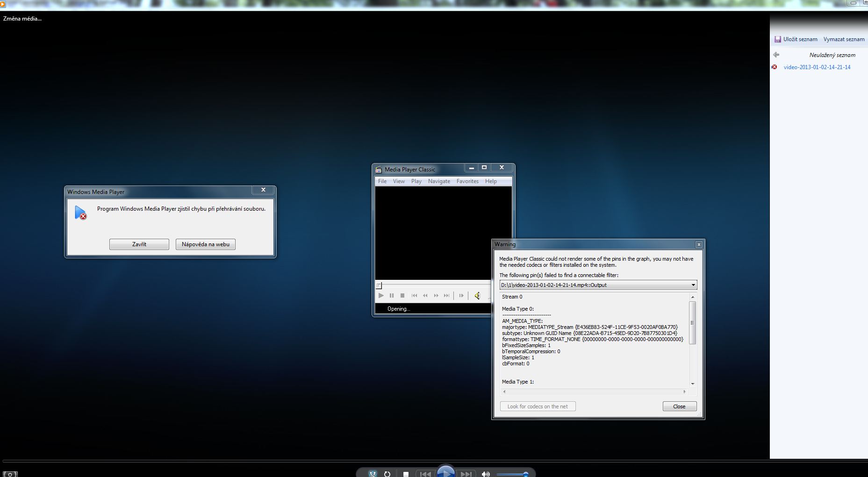Click the stop icon in Media Player Classic
This screenshot has width=868, height=477.
pyautogui.click(x=402, y=295)
